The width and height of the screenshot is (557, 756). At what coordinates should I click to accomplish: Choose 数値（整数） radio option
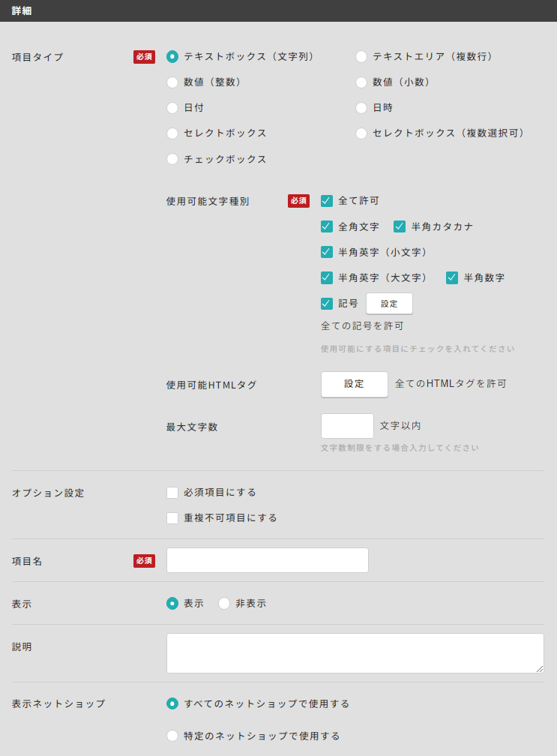172,82
